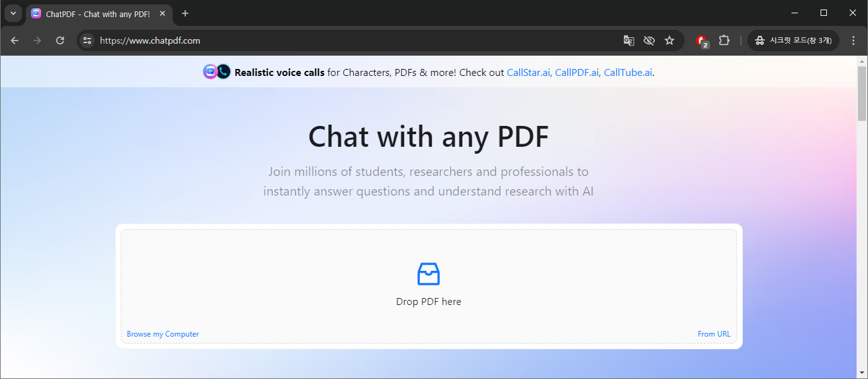Go back to the previous page
Screen dimensions: 868x379
(x=15, y=40)
